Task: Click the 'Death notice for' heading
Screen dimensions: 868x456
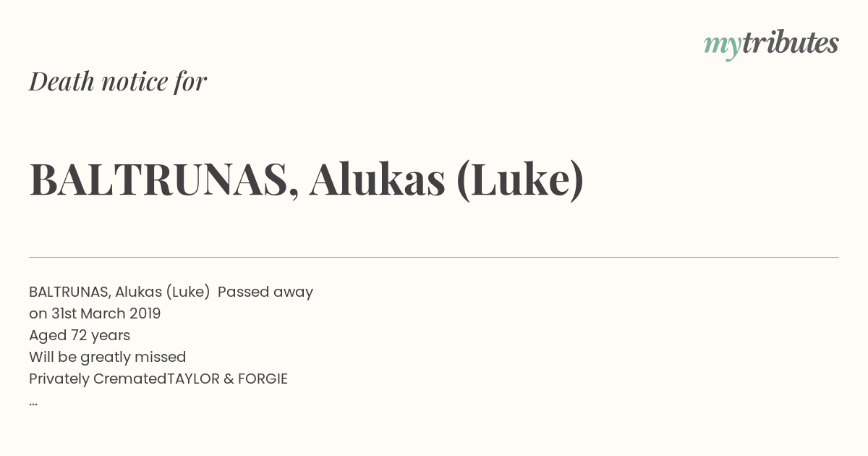Action: tap(118, 82)
